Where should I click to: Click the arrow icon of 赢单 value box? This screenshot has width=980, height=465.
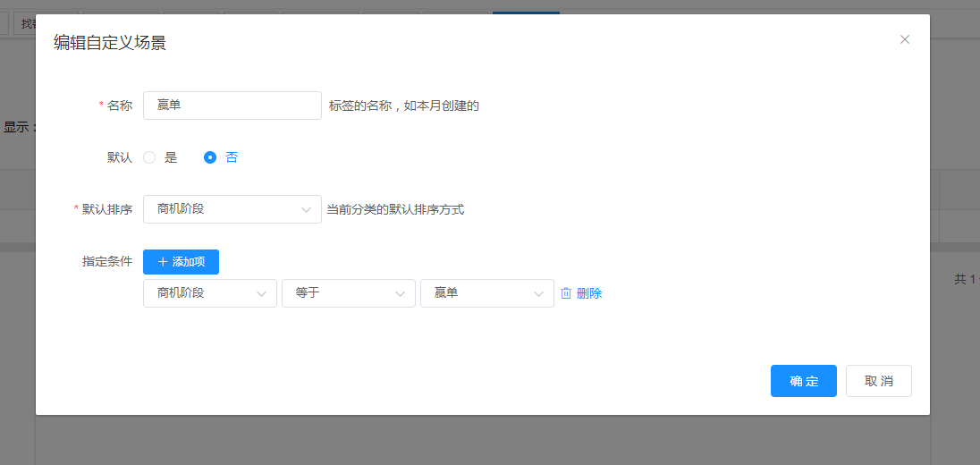tap(538, 293)
